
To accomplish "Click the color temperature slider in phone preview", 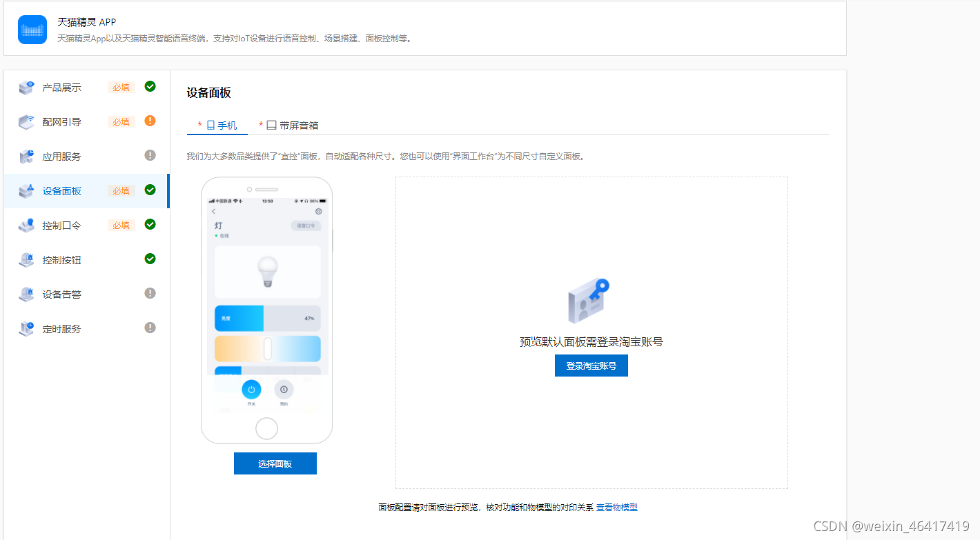I will [x=268, y=349].
